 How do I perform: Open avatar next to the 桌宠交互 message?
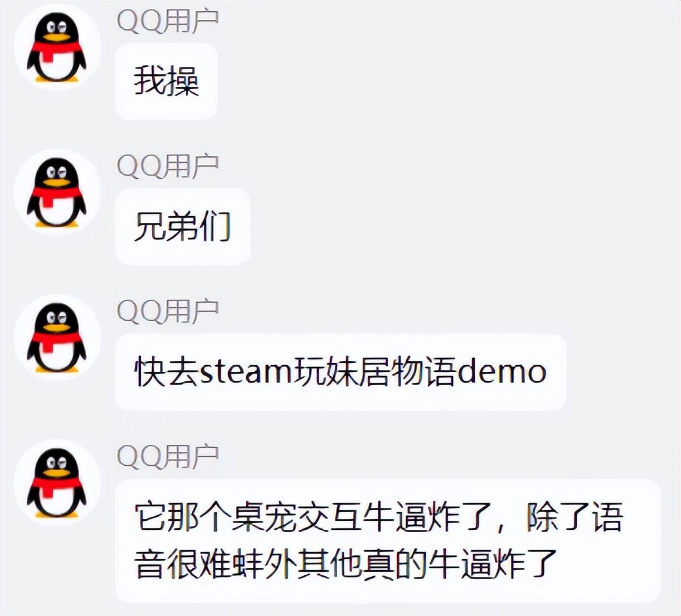click(x=57, y=482)
